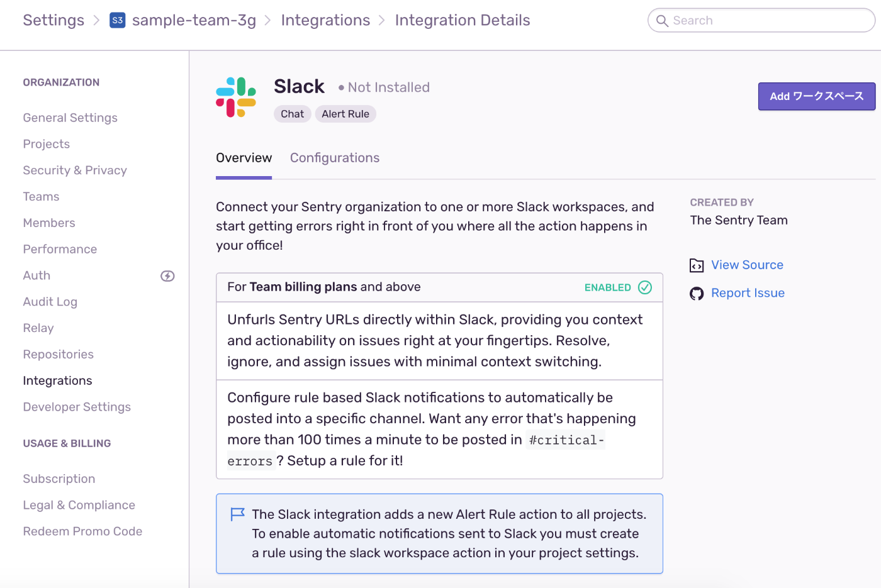Image resolution: width=881 pixels, height=588 pixels.
Task: Select the Overview tab
Action: click(x=244, y=158)
